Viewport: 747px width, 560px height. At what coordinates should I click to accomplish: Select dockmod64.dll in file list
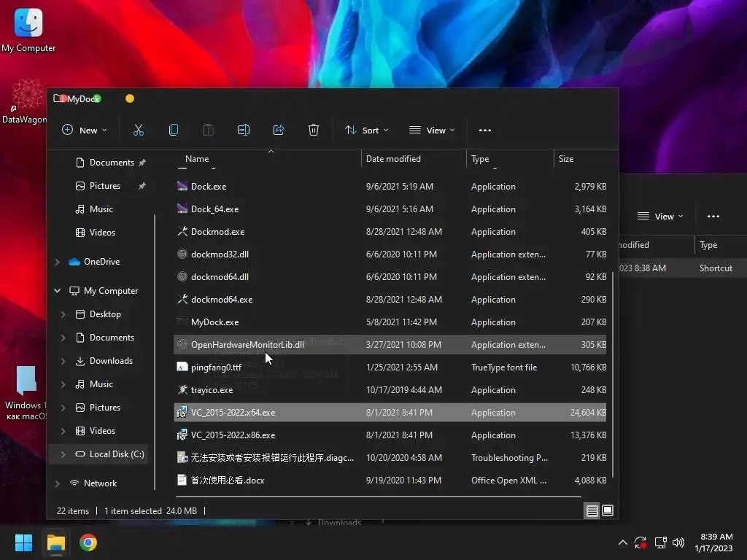coord(390,276)
